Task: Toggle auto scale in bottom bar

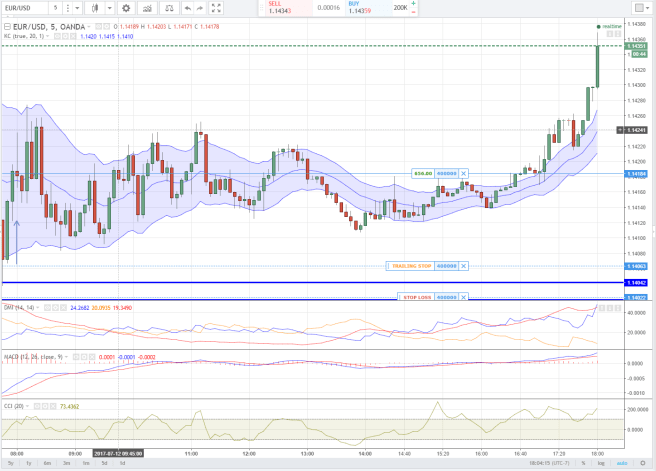Action: [x=621, y=463]
